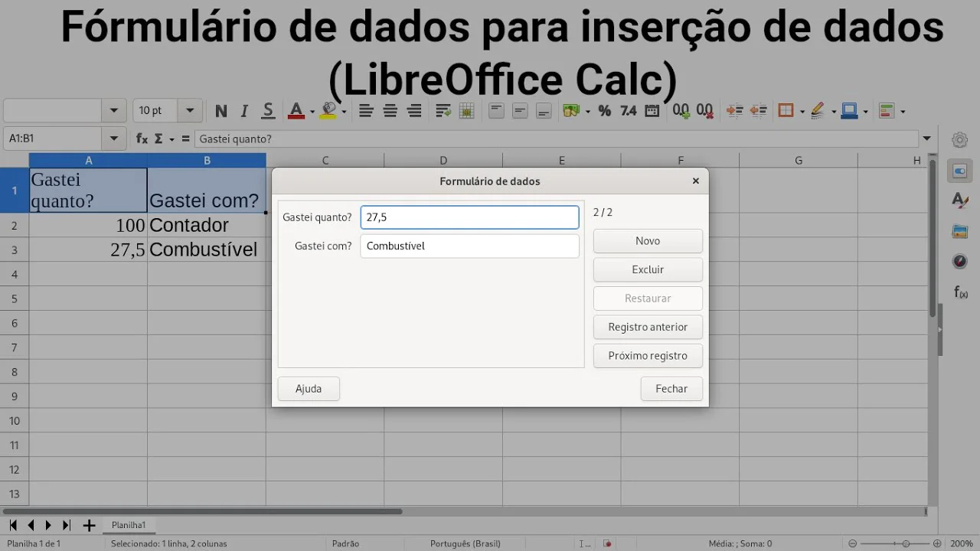980x551 pixels.
Task: Click the Excluir button
Action: pyautogui.click(x=648, y=269)
